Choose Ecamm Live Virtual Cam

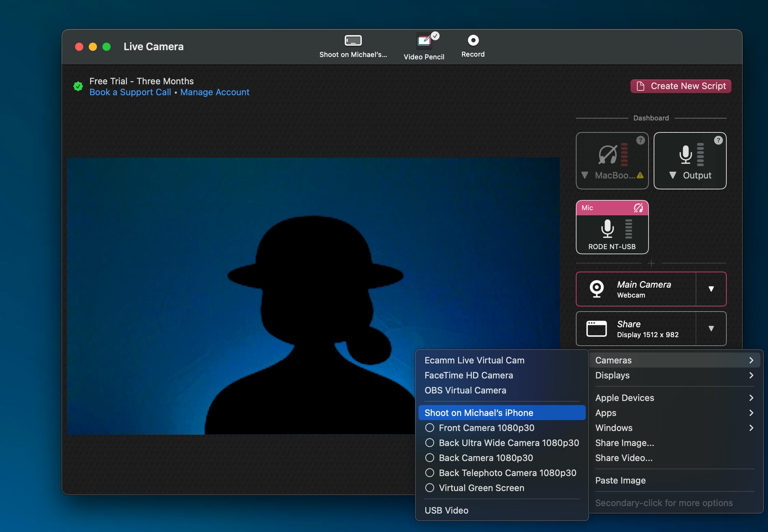[502, 360]
